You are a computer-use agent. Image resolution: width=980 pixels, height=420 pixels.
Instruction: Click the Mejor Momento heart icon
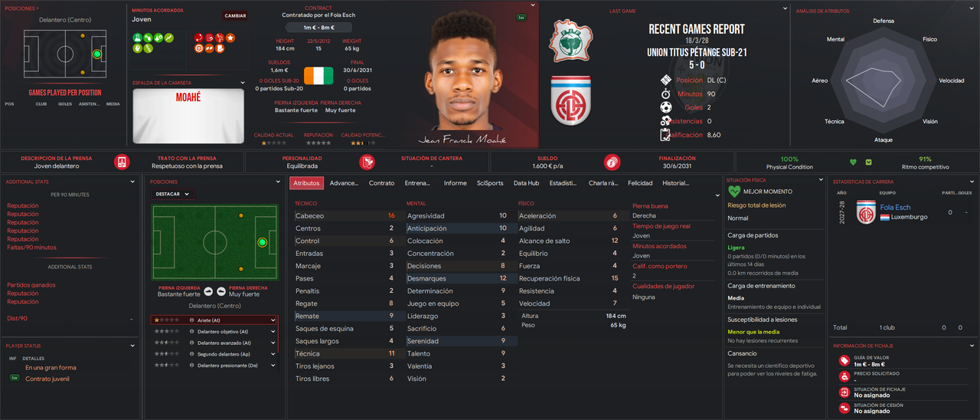[734, 192]
